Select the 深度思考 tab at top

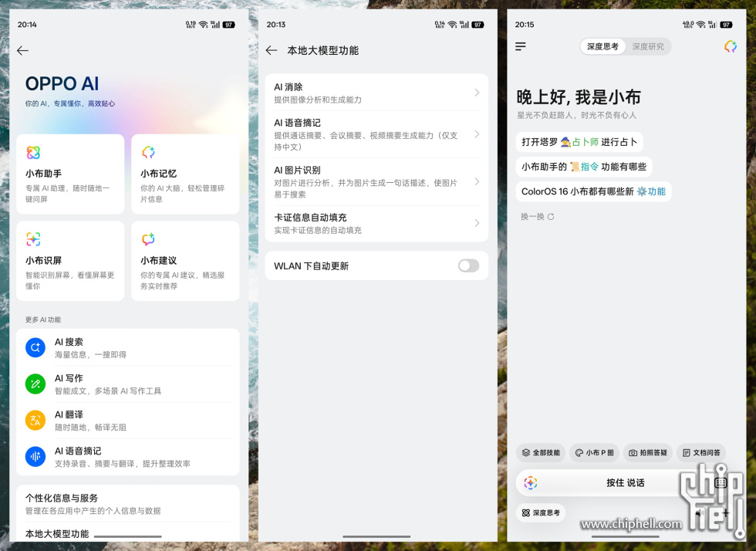tap(602, 46)
